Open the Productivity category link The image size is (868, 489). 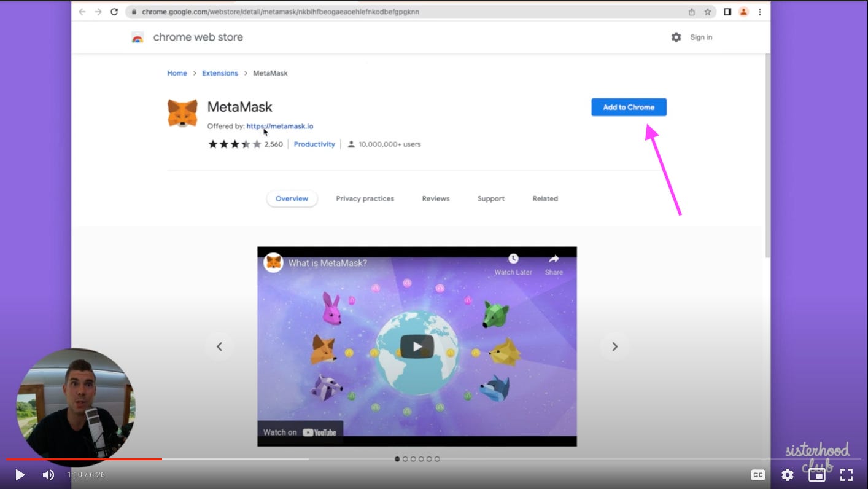[x=314, y=144]
